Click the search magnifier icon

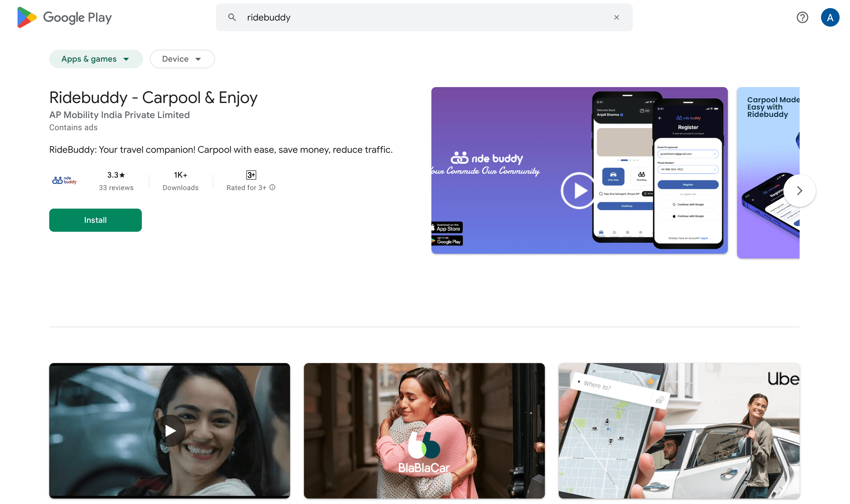(x=232, y=17)
